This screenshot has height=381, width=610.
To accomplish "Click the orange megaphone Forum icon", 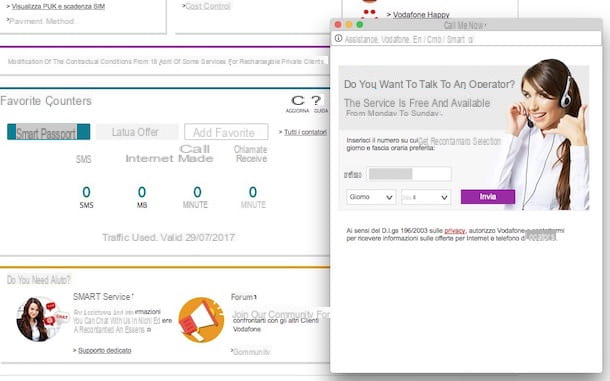I will pos(201,320).
